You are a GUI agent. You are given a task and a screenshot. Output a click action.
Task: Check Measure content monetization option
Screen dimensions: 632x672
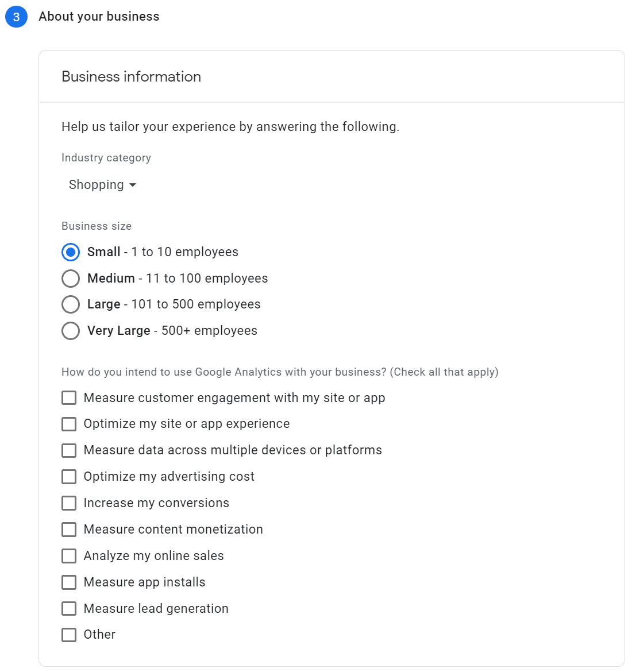click(69, 530)
